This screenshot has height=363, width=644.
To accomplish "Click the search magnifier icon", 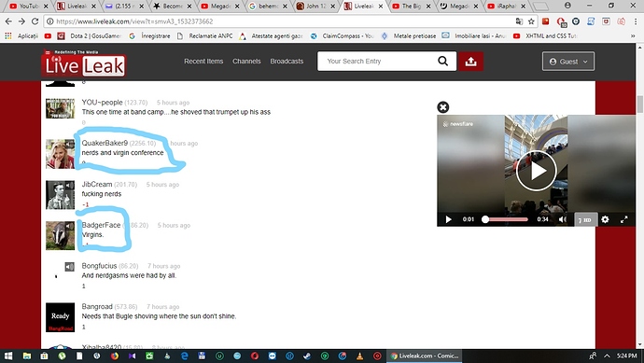I will [442, 62].
